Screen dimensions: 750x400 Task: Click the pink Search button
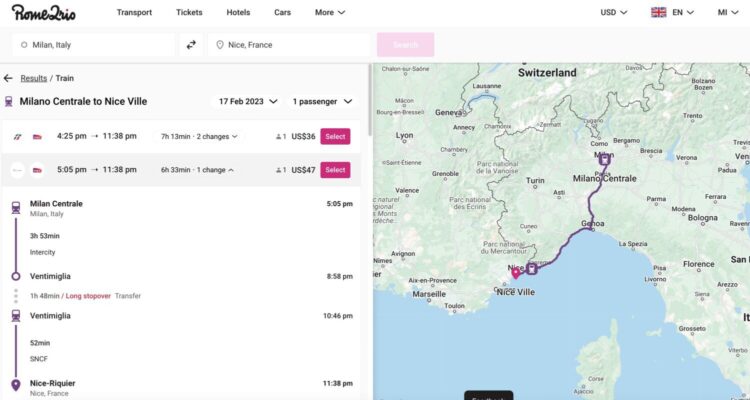point(405,45)
